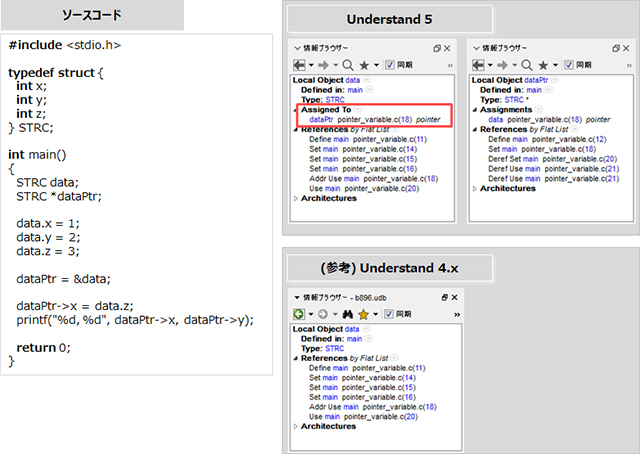Expand Architectures node in Understand 4.x panel

point(296,426)
